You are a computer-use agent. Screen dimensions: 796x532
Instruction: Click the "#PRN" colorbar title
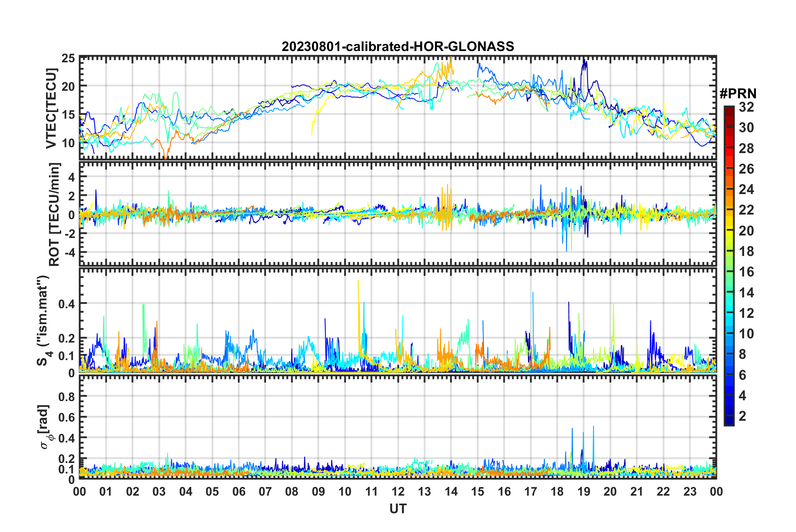737,93
